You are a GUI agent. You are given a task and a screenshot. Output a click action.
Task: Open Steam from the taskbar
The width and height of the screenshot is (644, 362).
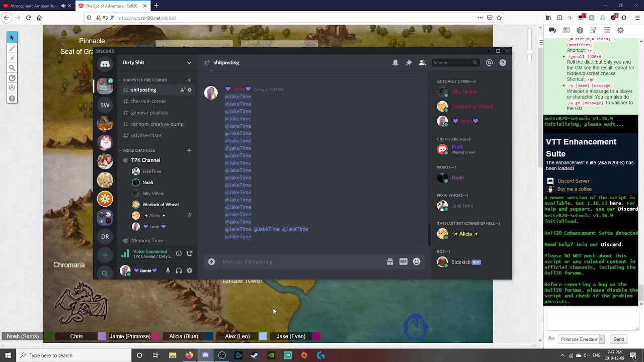[255, 355]
